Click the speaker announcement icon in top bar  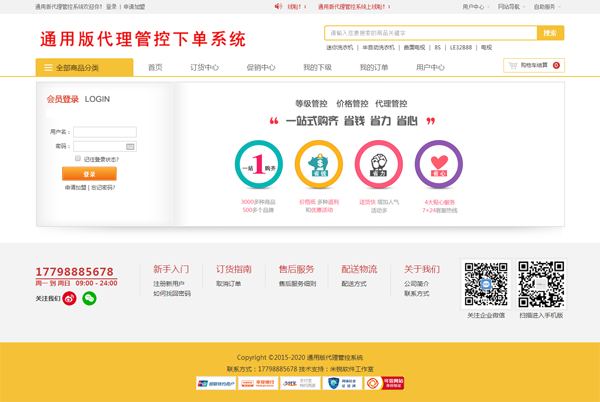point(278,6)
